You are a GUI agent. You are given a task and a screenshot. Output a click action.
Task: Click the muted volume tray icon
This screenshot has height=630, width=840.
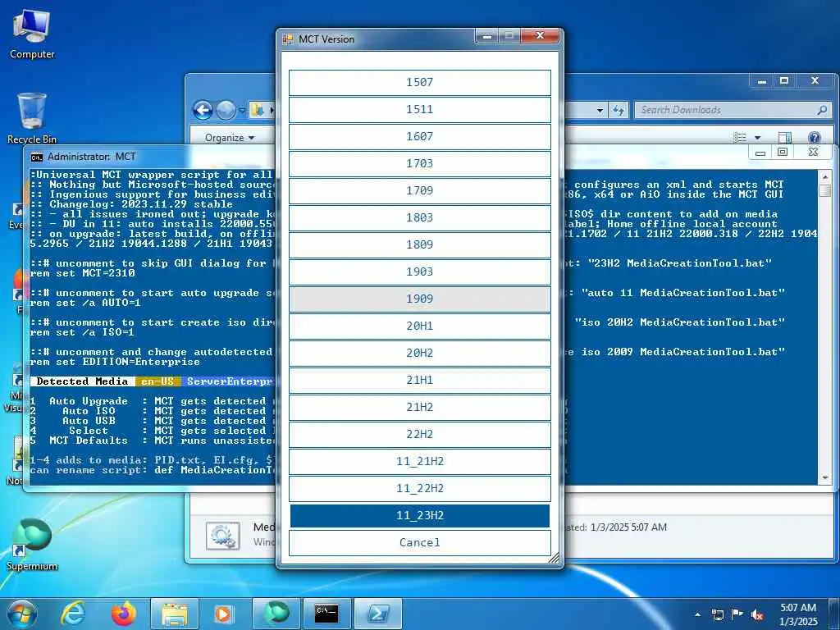pos(757,614)
